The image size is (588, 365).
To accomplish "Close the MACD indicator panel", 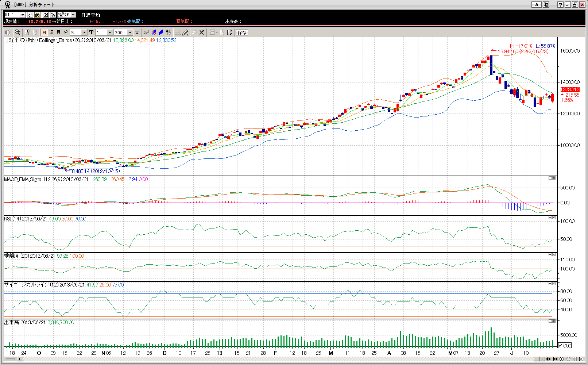I will [554, 178].
